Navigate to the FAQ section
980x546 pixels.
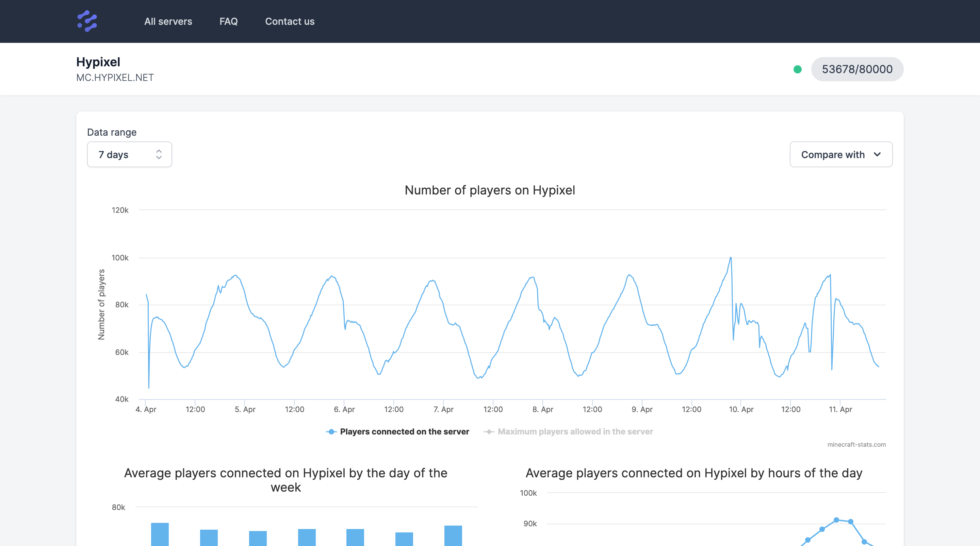tap(229, 21)
